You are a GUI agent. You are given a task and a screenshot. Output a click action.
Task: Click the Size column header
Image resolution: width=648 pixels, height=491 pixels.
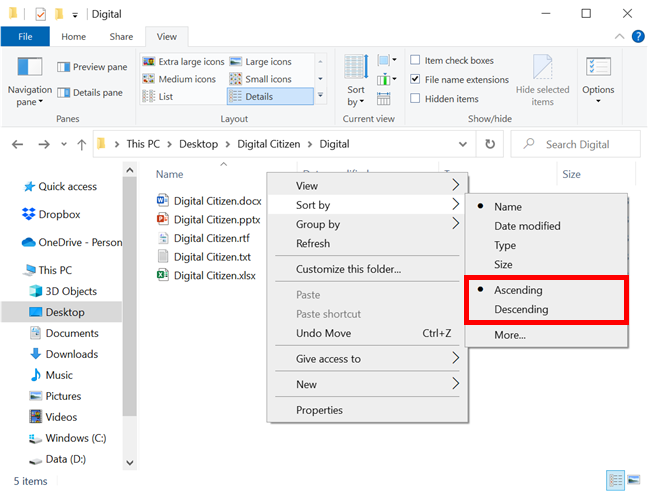(x=571, y=174)
